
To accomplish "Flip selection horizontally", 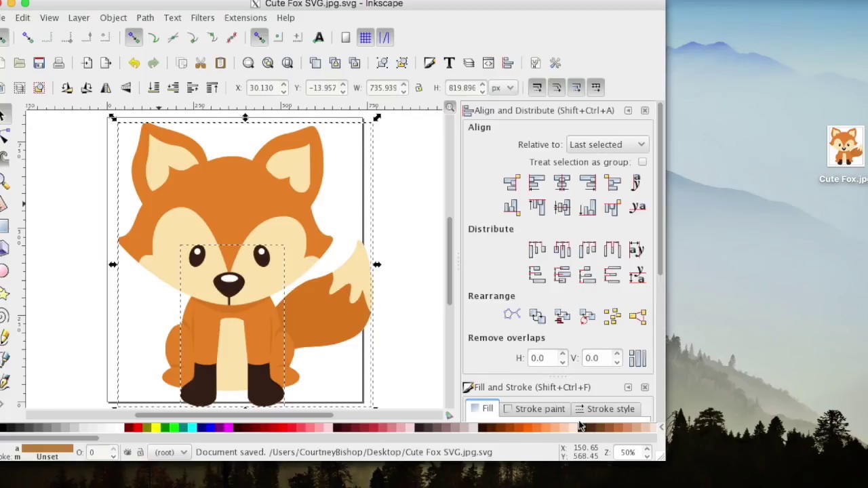I will point(106,87).
